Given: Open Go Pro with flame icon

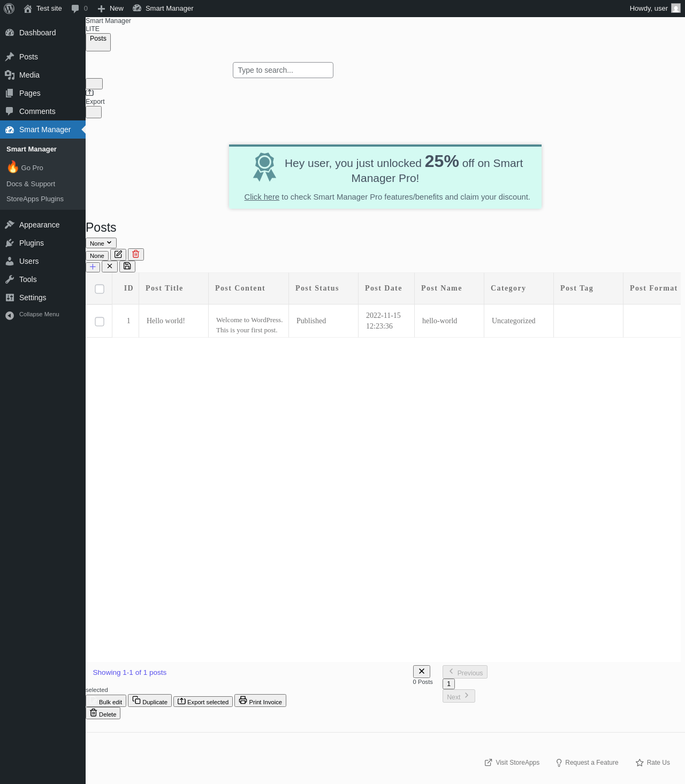Looking at the screenshot, I should (x=26, y=168).
